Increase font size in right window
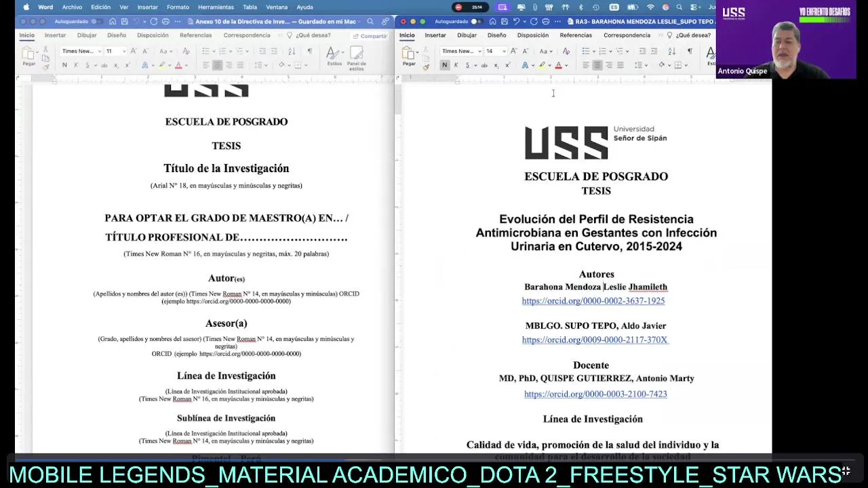868x488 pixels. (513, 51)
